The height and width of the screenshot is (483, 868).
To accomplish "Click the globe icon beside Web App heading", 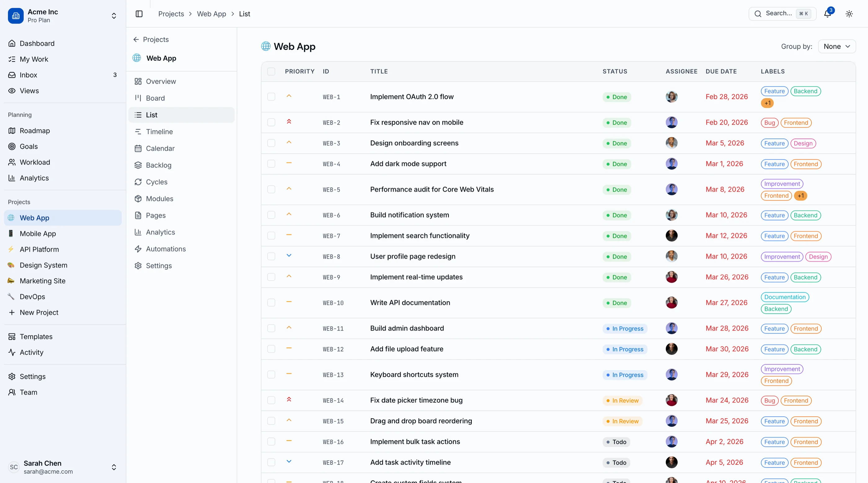I will coord(266,46).
